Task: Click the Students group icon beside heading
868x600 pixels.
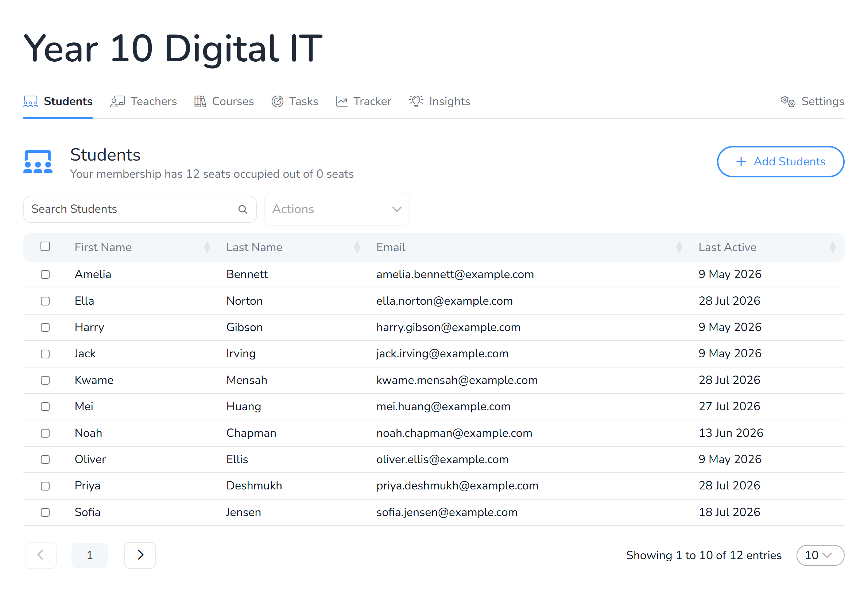Action: tap(38, 162)
